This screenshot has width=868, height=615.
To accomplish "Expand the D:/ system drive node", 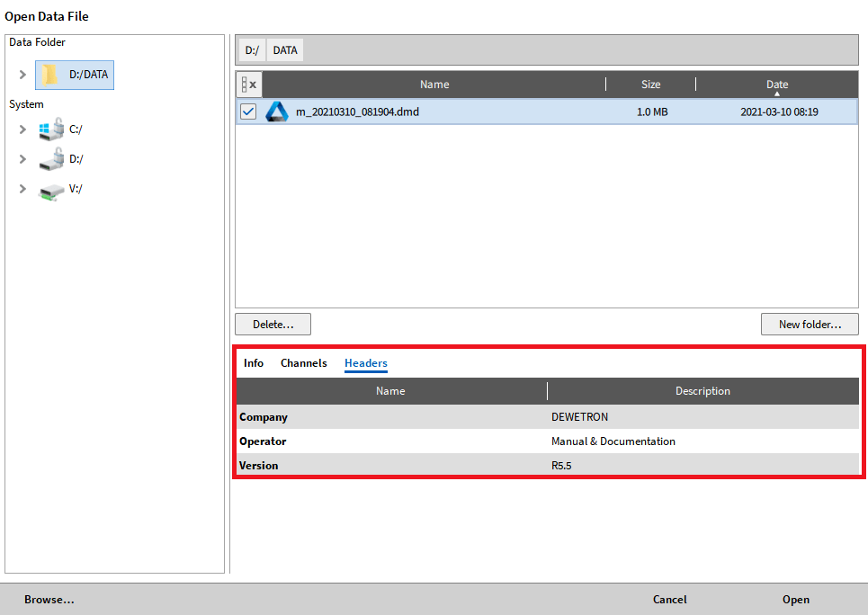I will click(x=22, y=159).
